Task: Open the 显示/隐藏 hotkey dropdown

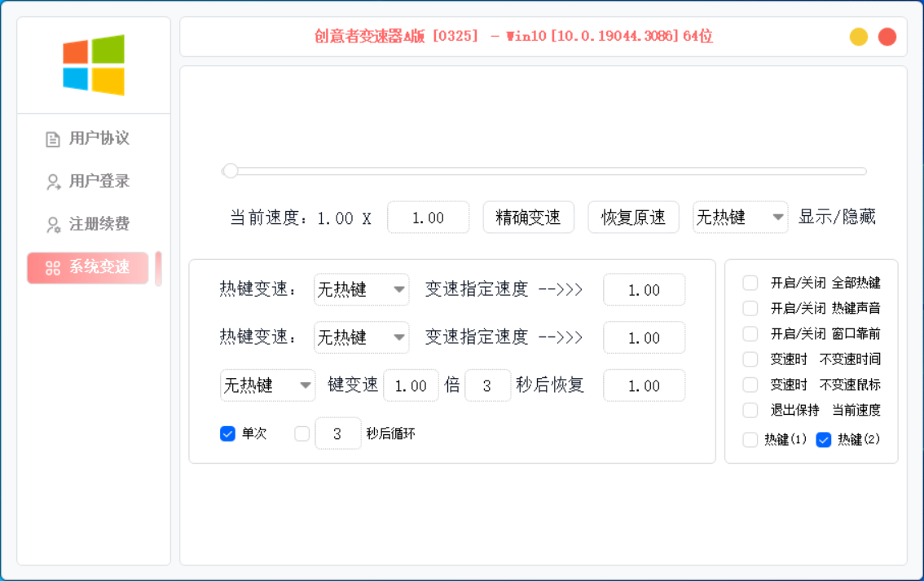Action: (740, 218)
